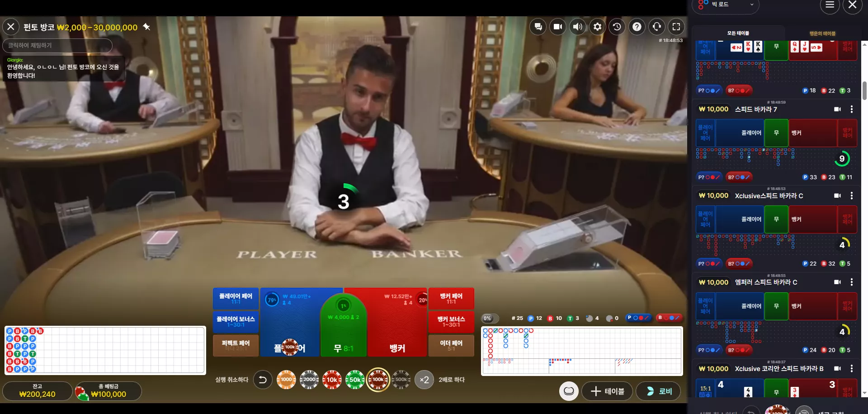Undo the last bet with the undo arrow
Image resolution: width=868 pixels, height=414 pixels.
tap(263, 380)
